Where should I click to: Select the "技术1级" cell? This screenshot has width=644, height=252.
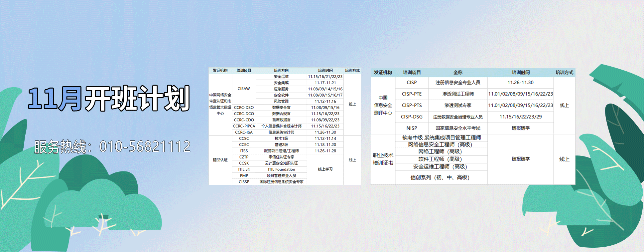point(281,138)
